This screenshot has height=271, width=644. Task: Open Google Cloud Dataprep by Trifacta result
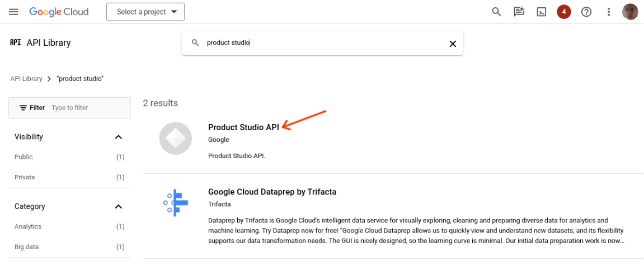click(x=272, y=192)
